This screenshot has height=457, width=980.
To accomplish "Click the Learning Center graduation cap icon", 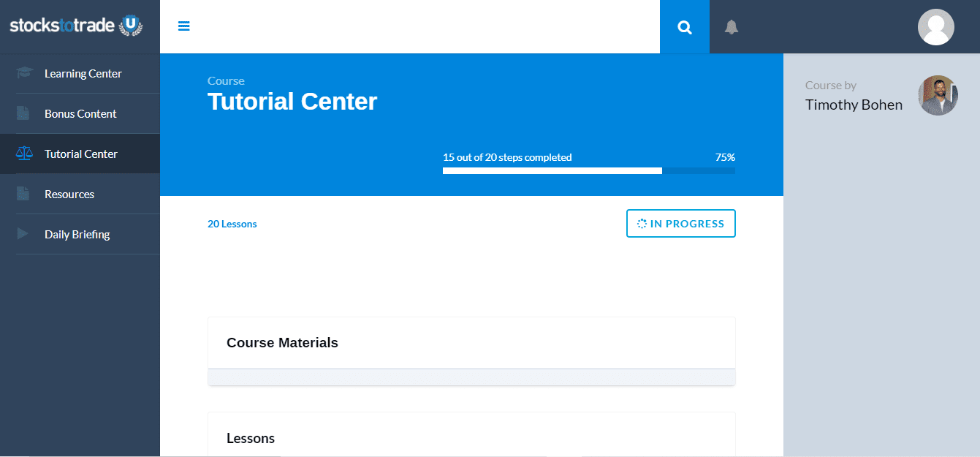I will click(x=25, y=73).
